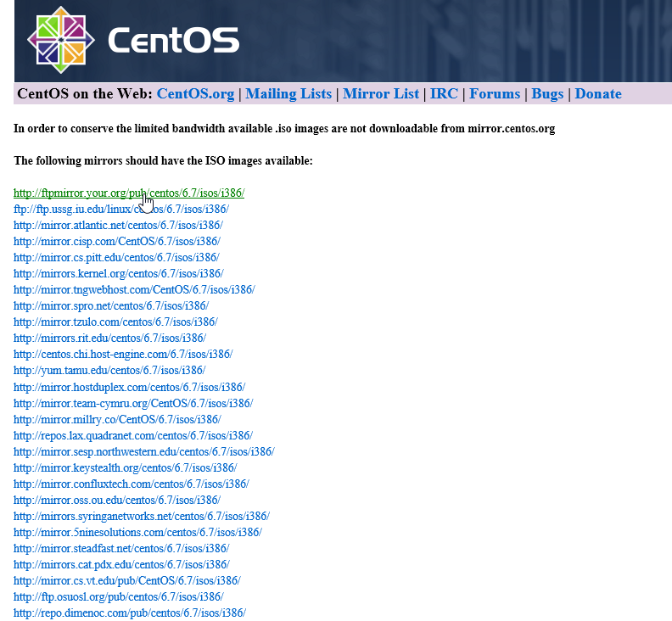
Task: Open the ftp.ussg.iu.edu mirror link
Action: pyautogui.click(x=121, y=210)
